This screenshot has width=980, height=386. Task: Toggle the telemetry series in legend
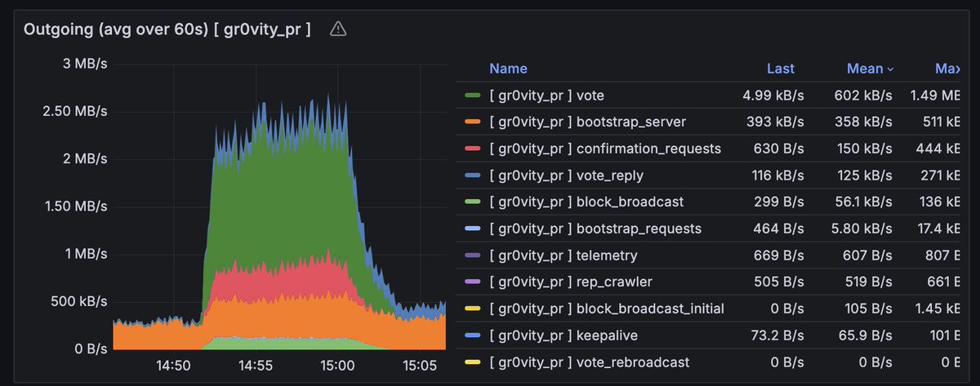[563, 255]
